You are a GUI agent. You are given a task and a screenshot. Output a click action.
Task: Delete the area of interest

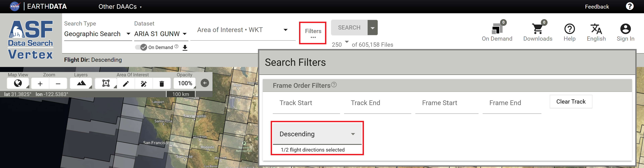click(162, 84)
